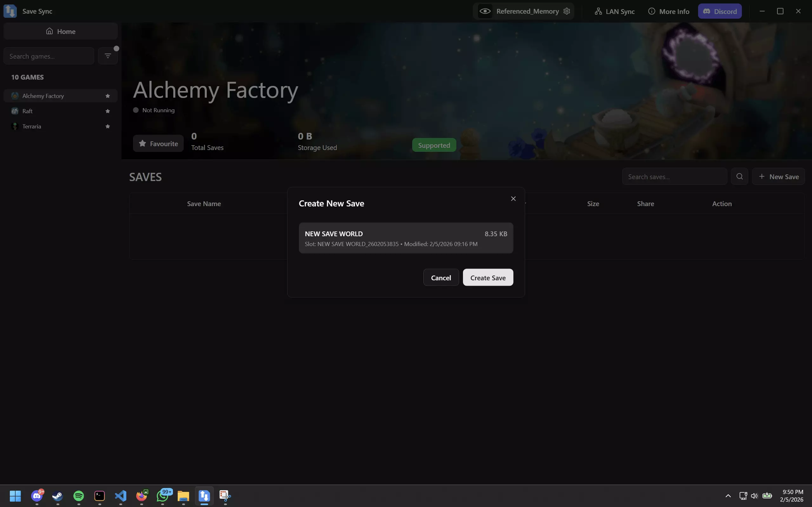
Task: Toggle favourite star for Raft
Action: click(x=108, y=111)
